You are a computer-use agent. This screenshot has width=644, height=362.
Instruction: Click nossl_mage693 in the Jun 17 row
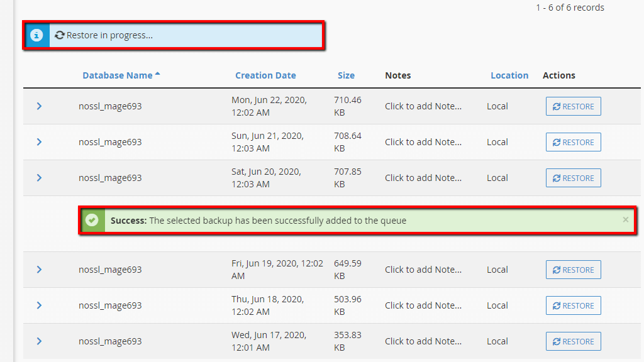(x=110, y=341)
